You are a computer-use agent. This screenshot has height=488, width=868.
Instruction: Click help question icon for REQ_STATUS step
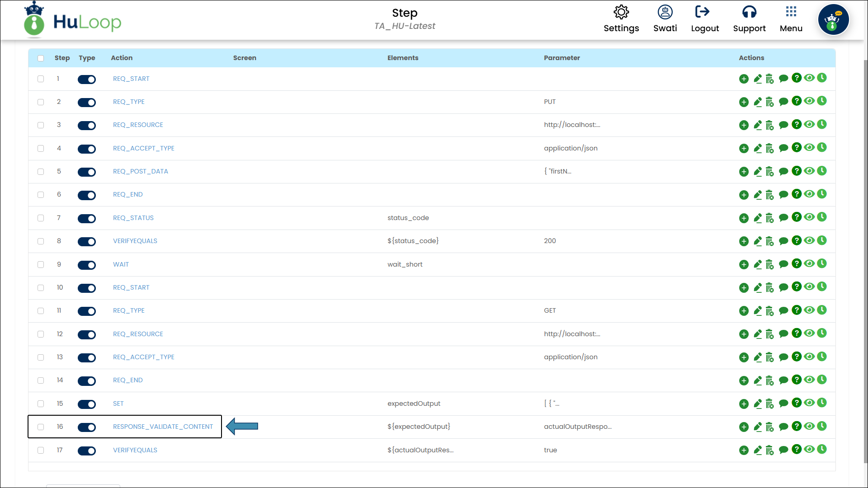[797, 217]
